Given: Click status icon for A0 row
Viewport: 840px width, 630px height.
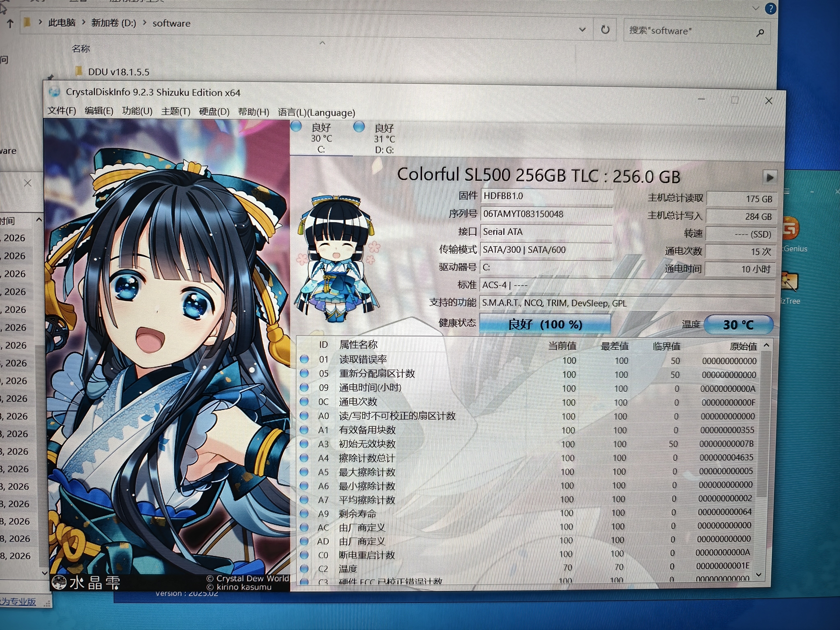Looking at the screenshot, I should point(304,415).
